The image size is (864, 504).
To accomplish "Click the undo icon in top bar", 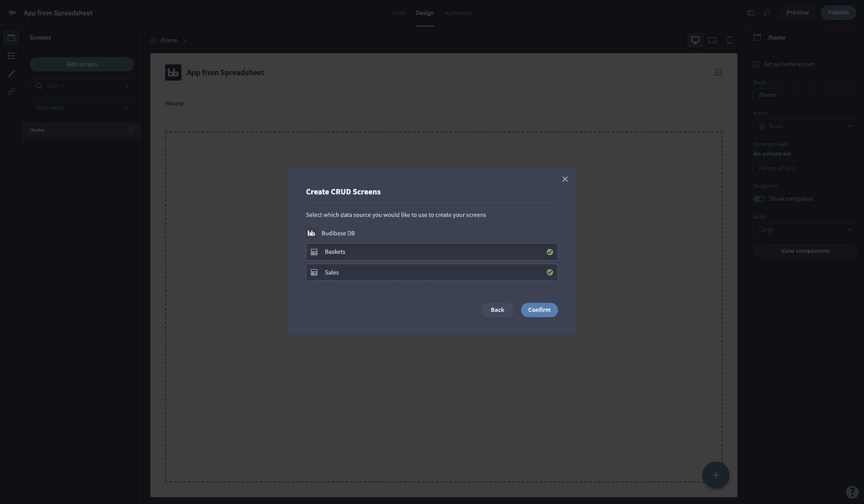I will click(751, 13).
